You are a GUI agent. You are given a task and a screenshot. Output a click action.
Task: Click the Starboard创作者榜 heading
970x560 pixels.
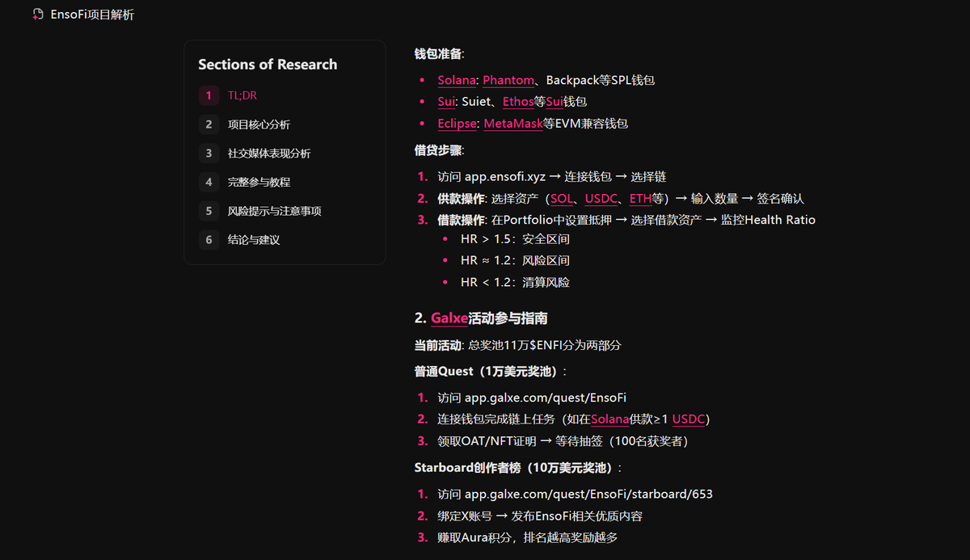519,468
